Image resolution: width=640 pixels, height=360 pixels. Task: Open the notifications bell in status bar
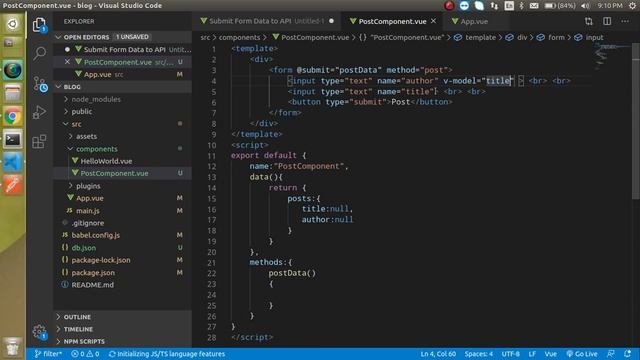628,354
